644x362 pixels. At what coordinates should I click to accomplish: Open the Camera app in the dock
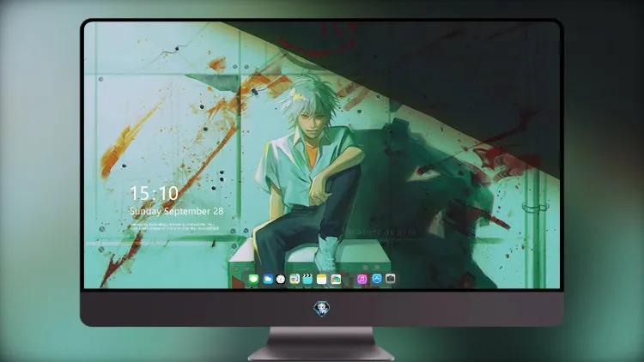390,279
